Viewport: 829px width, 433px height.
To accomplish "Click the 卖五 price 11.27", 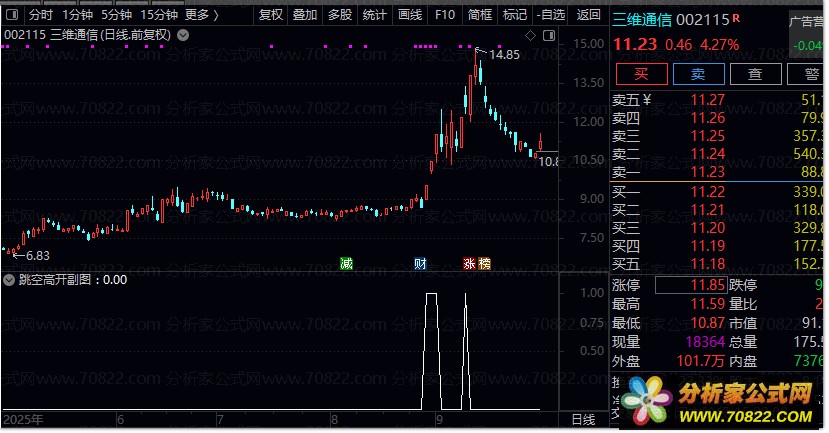I will click(x=707, y=100).
